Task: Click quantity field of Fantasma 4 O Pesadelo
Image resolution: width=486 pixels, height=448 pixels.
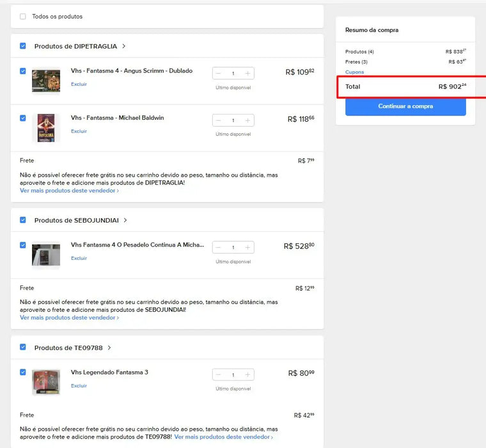Action: [x=233, y=247]
